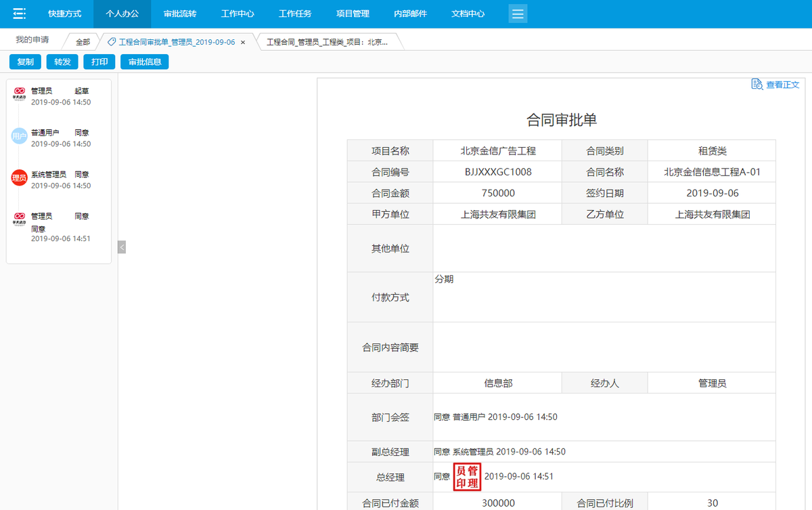Open the left navigation hamburger icon
This screenshot has height=510, width=812.
tap(19, 13)
